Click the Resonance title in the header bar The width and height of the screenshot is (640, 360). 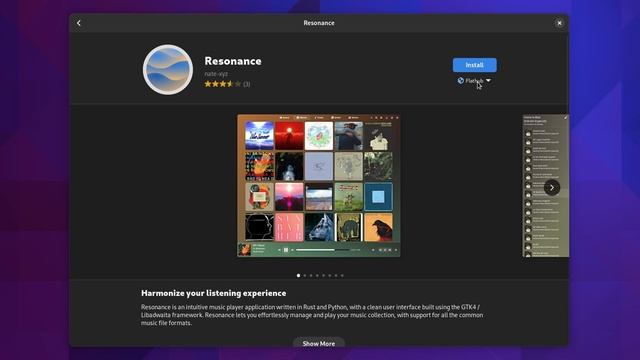[319, 23]
